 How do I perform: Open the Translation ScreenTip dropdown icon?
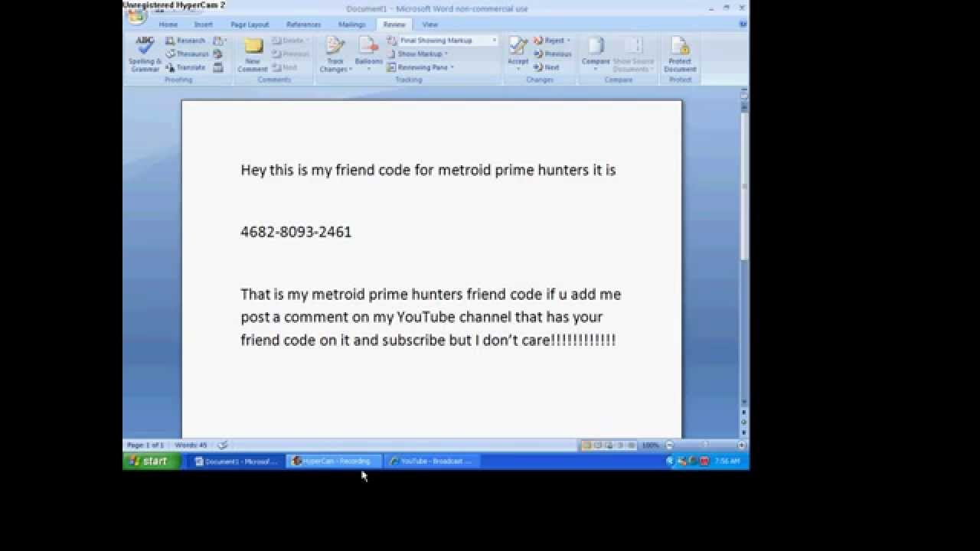(x=219, y=41)
